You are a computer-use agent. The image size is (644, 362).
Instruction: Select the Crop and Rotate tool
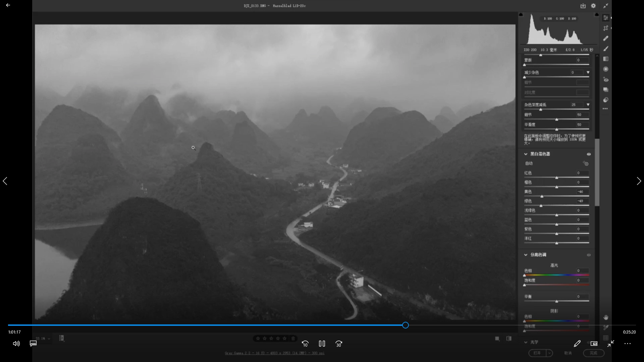point(606,28)
